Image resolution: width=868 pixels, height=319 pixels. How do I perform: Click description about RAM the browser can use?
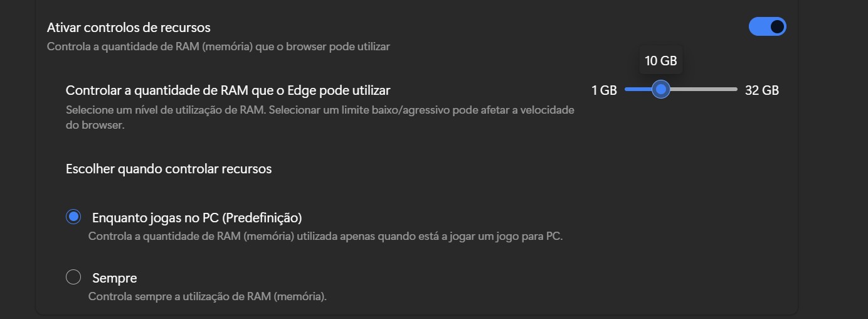(218, 46)
